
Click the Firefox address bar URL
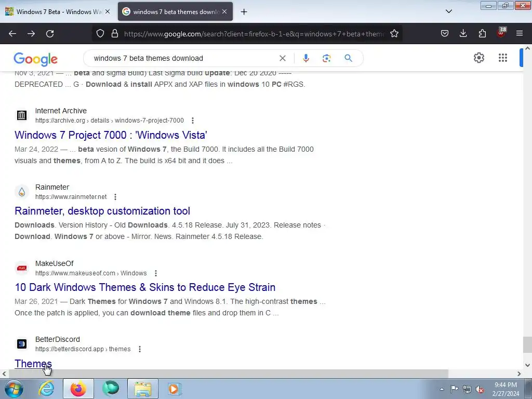[254, 34]
